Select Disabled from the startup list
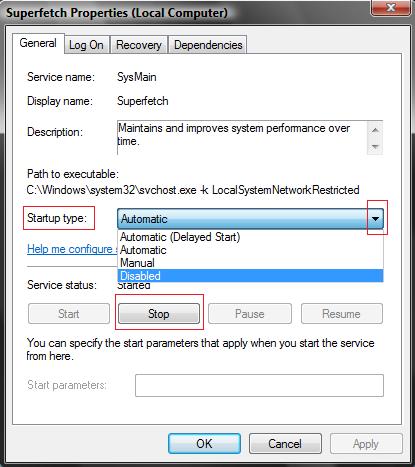The height and width of the screenshot is (467, 415). pos(250,276)
